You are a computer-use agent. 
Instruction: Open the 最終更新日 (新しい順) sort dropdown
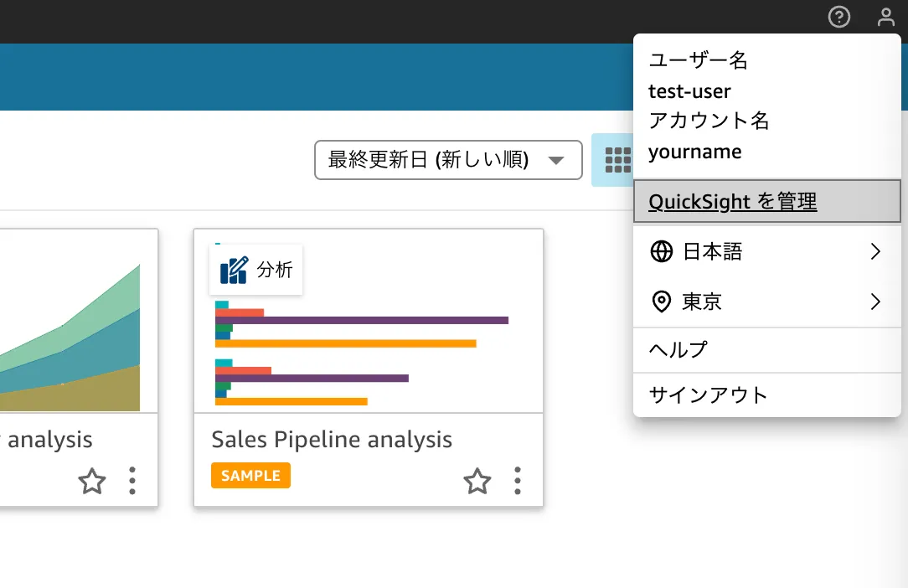[448, 160]
